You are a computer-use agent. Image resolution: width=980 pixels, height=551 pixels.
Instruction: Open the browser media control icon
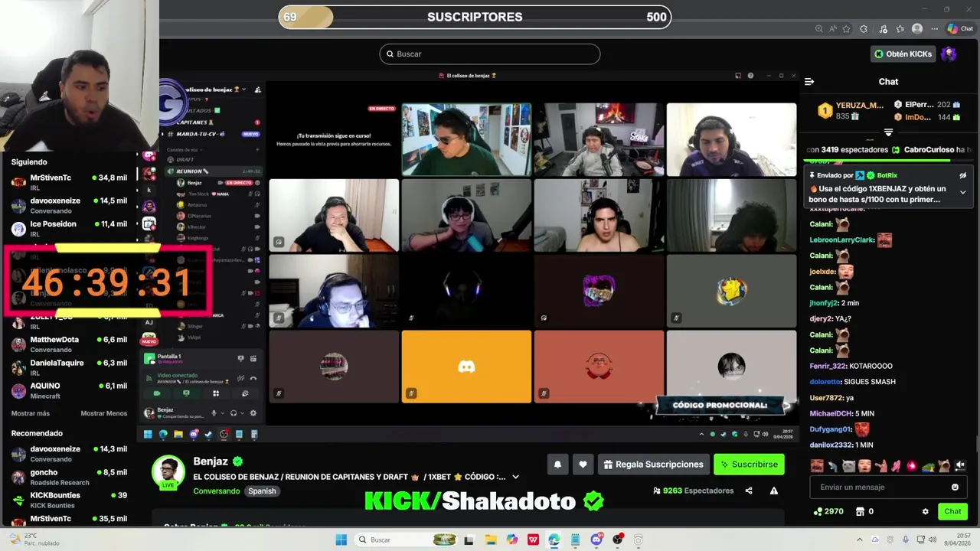coord(884,29)
